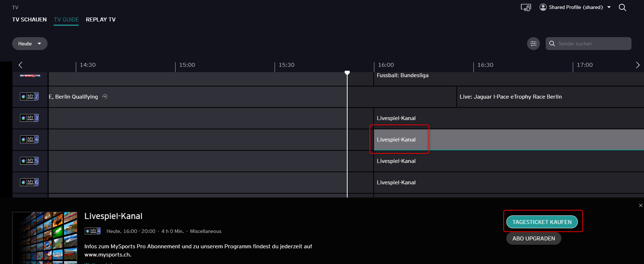Viewport: 644px width, 264px height.
Task: Select the MySports 5 channel logo
Action: coord(30,161)
